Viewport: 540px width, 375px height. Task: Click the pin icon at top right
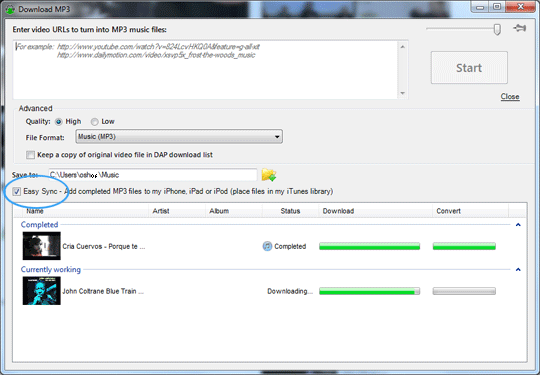(x=519, y=28)
